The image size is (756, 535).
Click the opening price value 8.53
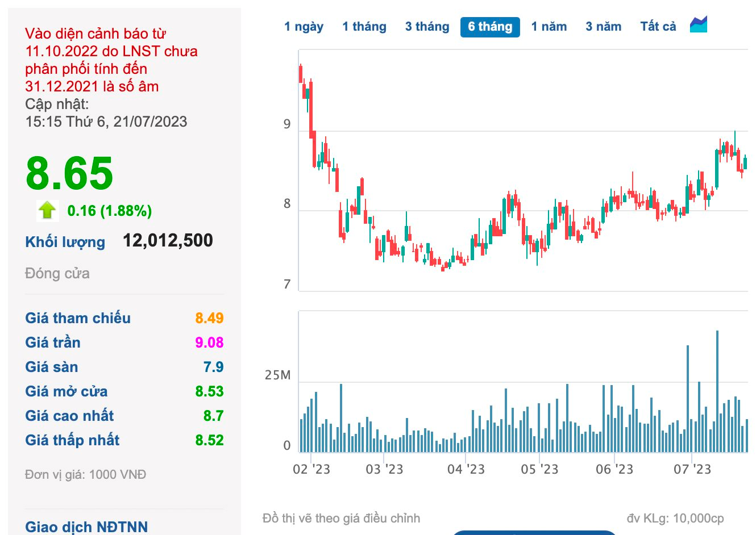pyautogui.click(x=209, y=391)
